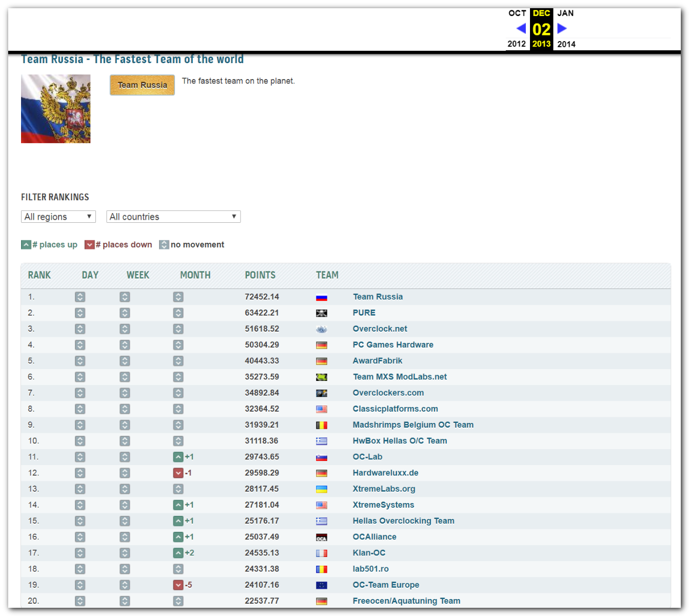Open Team MXS ModLabs.net link

pyautogui.click(x=400, y=377)
